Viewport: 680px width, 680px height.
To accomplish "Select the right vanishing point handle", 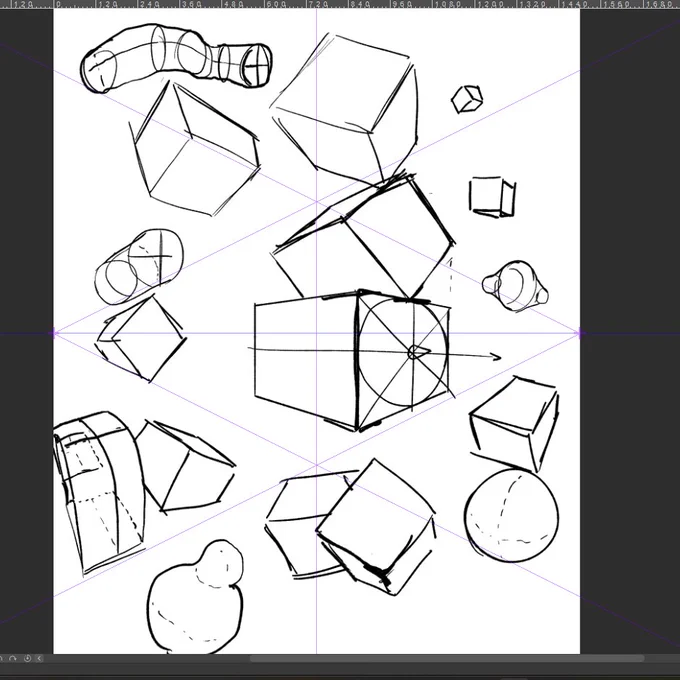I will click(581, 333).
